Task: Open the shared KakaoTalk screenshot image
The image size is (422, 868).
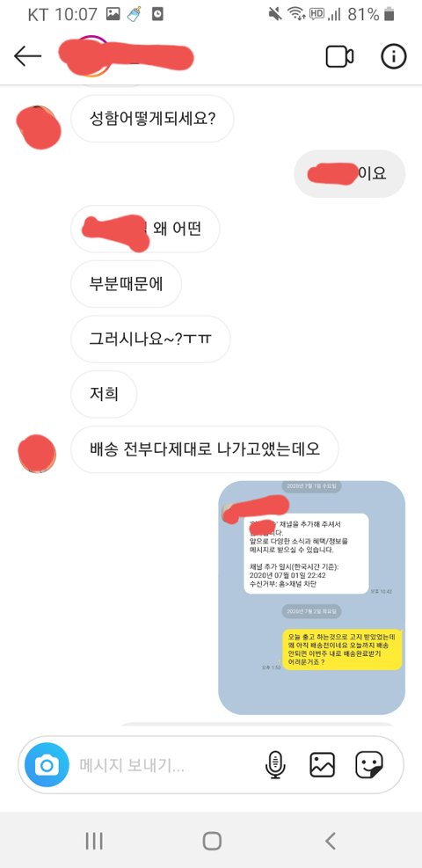Action: pyautogui.click(x=312, y=598)
